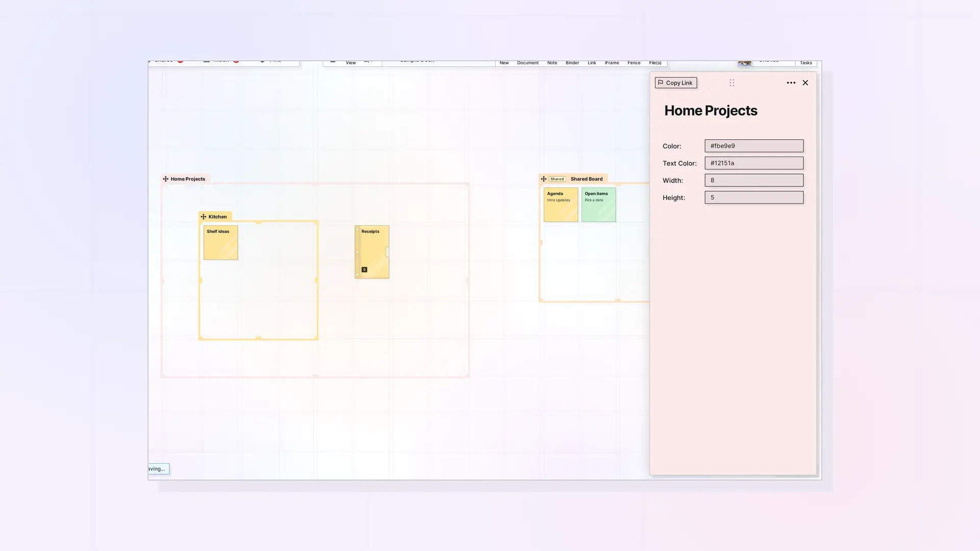Screen dimensions: 980x551
Task: Select the Shelf ideas sticky note
Action: (220, 243)
